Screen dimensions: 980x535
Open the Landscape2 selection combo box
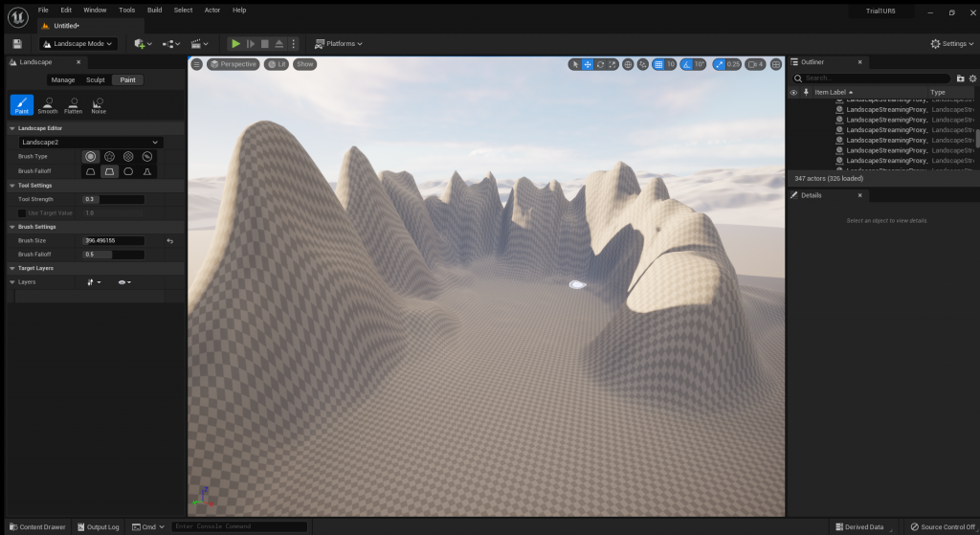(91, 143)
